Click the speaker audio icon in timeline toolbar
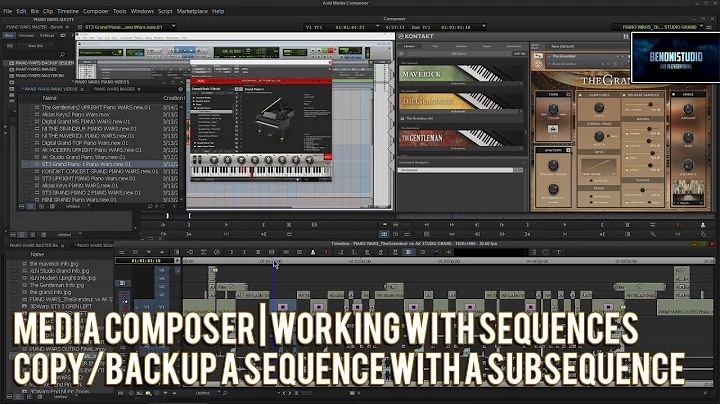The image size is (720, 404). pos(449,252)
